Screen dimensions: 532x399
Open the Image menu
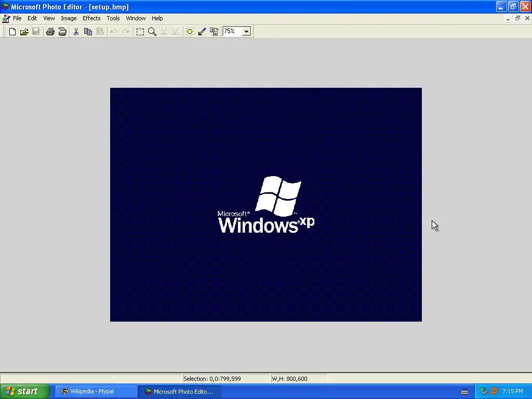pos(69,18)
